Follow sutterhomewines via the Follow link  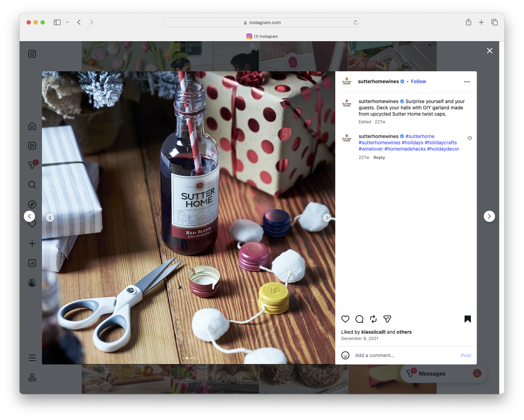(x=418, y=81)
